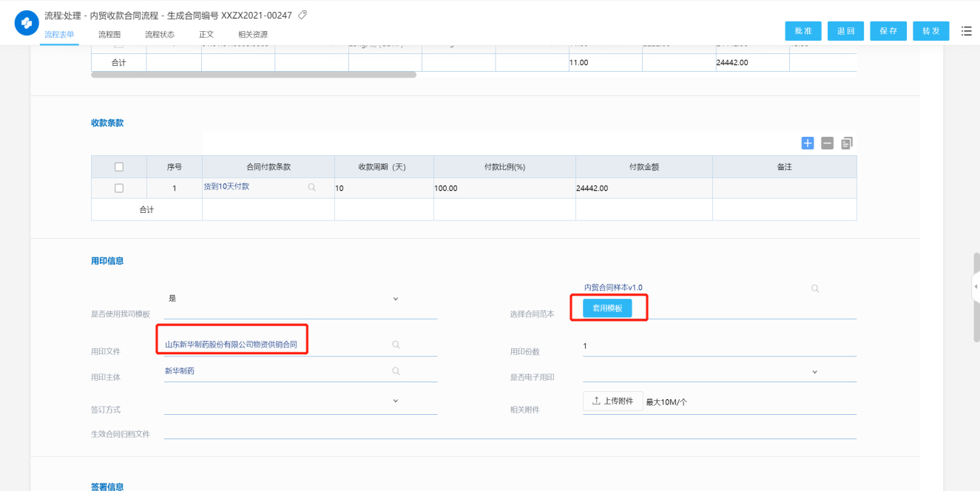Click the 最大10M/个 size hint text
980x491 pixels.
667,402
